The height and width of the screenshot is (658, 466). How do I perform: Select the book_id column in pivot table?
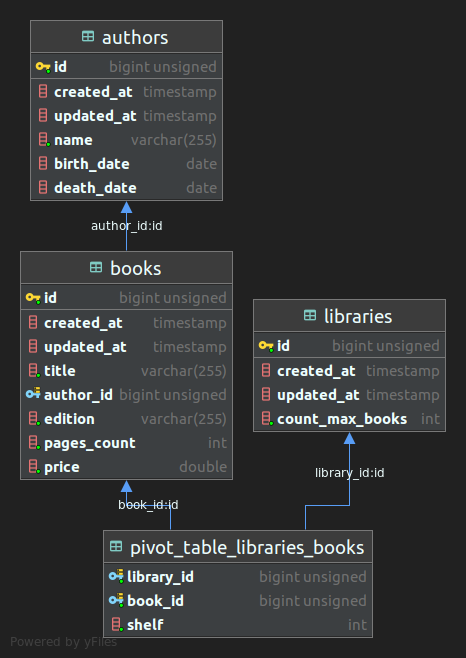click(x=238, y=601)
